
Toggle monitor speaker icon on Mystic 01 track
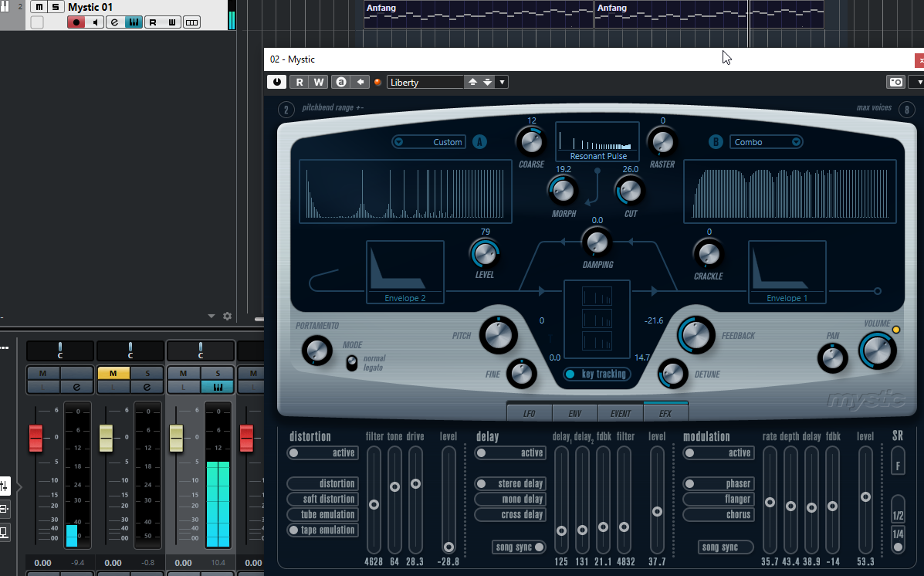(96, 22)
